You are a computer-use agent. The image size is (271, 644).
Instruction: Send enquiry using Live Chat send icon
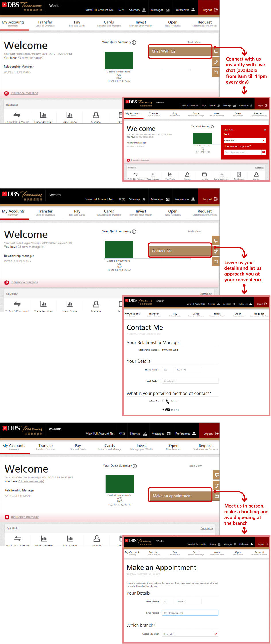pos(264,152)
